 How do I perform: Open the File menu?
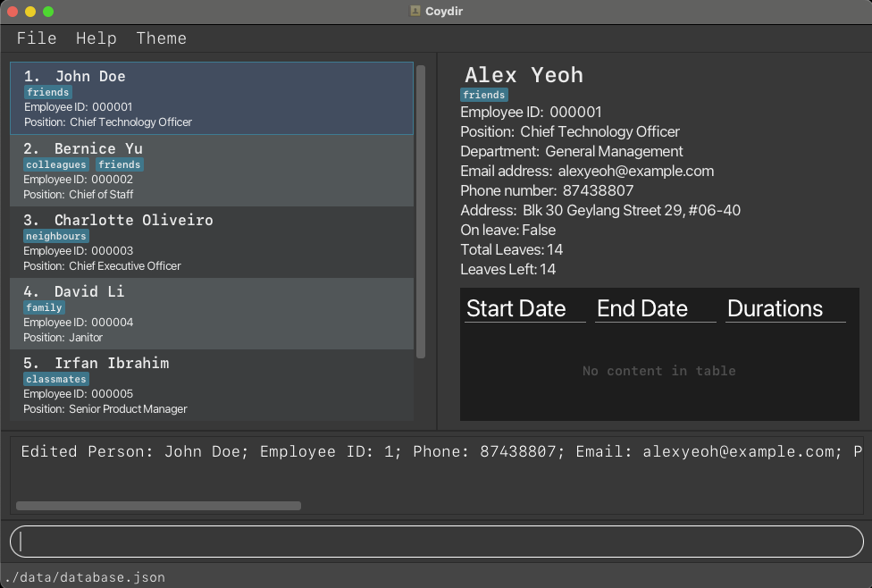coord(37,38)
